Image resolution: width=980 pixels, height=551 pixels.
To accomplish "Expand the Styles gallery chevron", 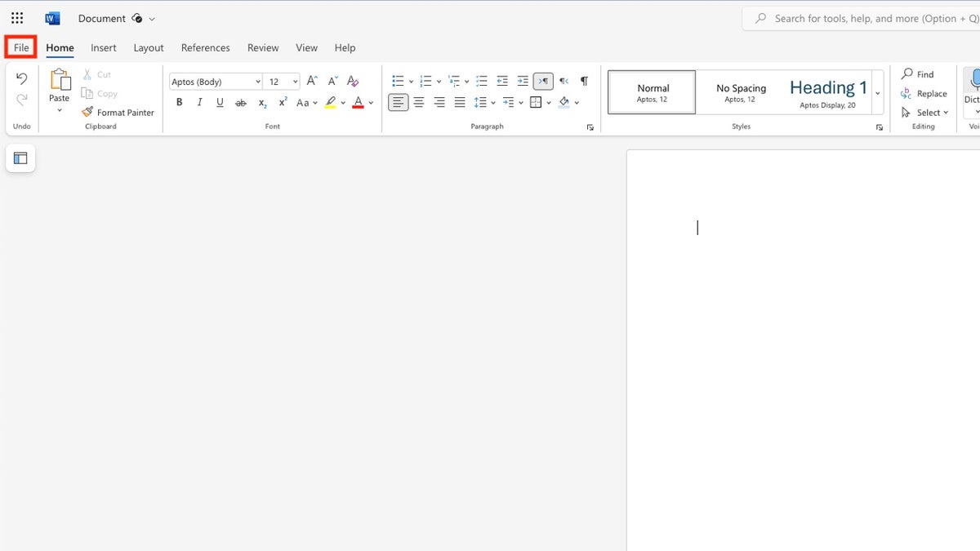I will [878, 92].
